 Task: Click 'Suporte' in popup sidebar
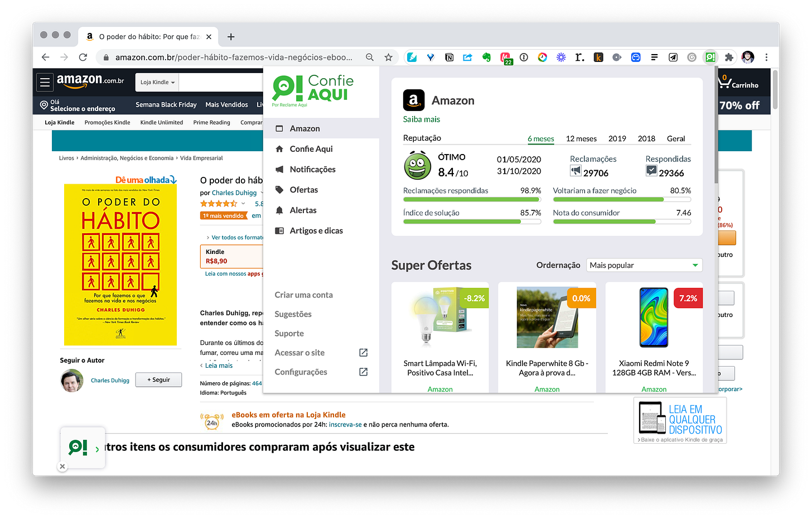click(289, 333)
